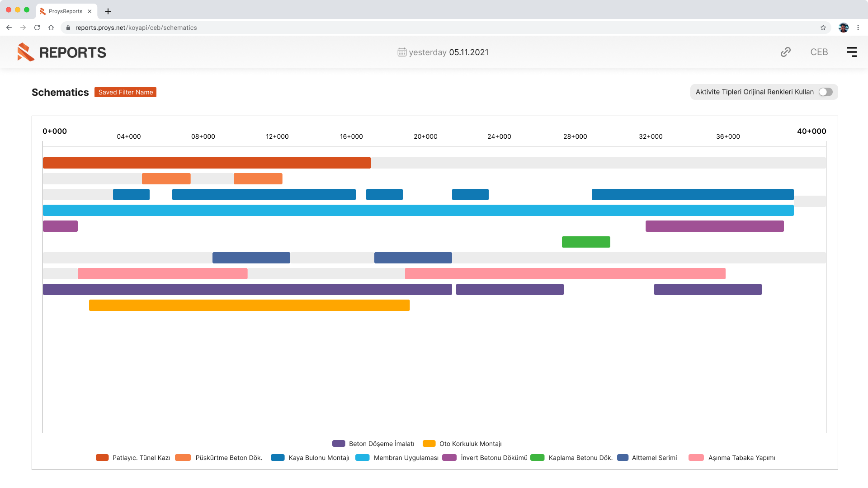This screenshot has height=488, width=868.
Task: Click the browser reload icon
Action: (x=37, y=28)
